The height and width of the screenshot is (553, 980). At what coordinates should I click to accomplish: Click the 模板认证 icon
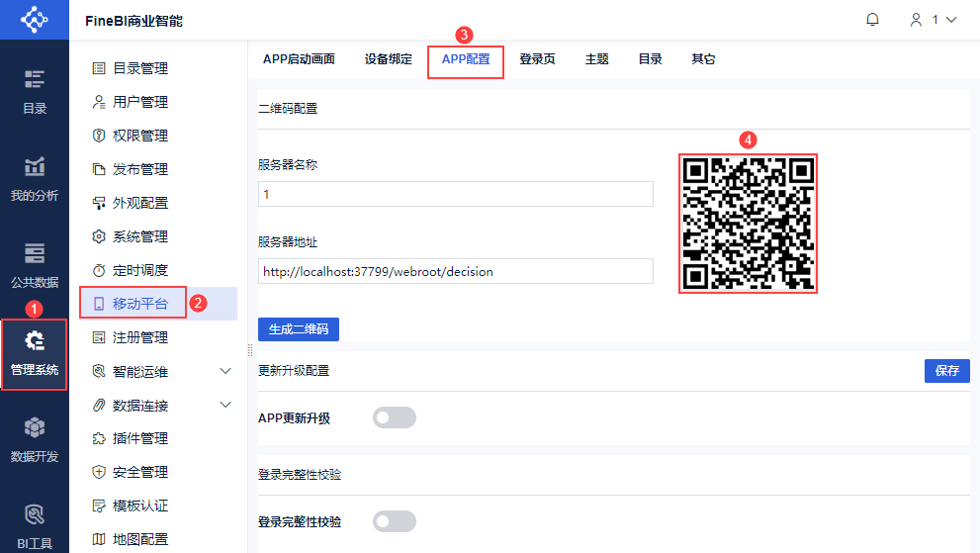coord(99,507)
